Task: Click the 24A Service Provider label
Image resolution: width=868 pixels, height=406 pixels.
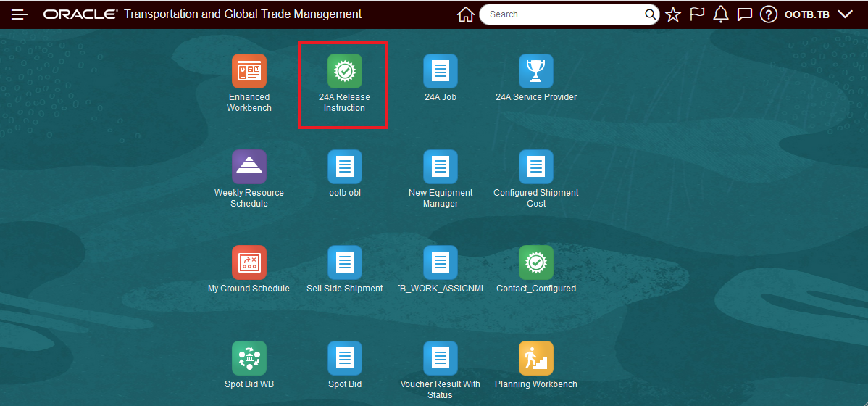Action: pyautogui.click(x=536, y=97)
